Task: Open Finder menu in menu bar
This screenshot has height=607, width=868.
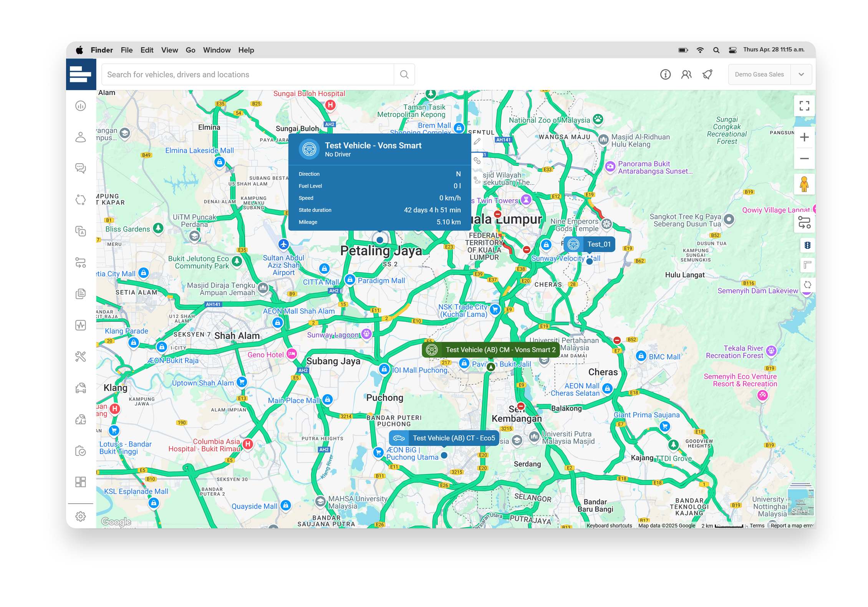Action: tap(102, 50)
